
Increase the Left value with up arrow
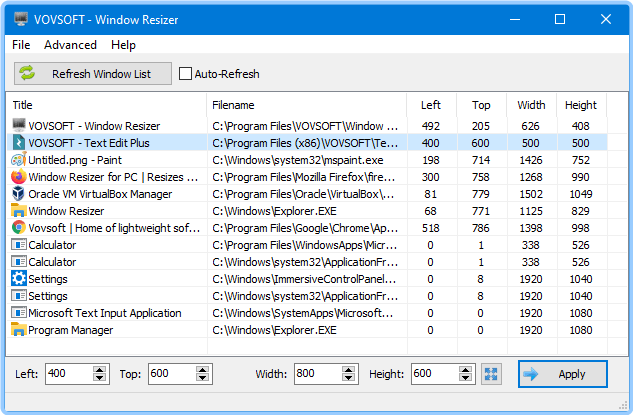click(x=99, y=369)
